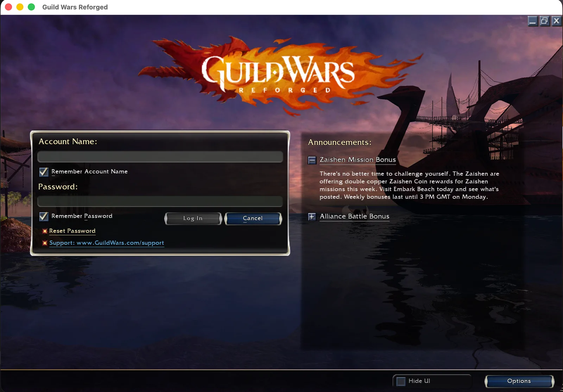Click the in-game restore window icon

pos(545,21)
